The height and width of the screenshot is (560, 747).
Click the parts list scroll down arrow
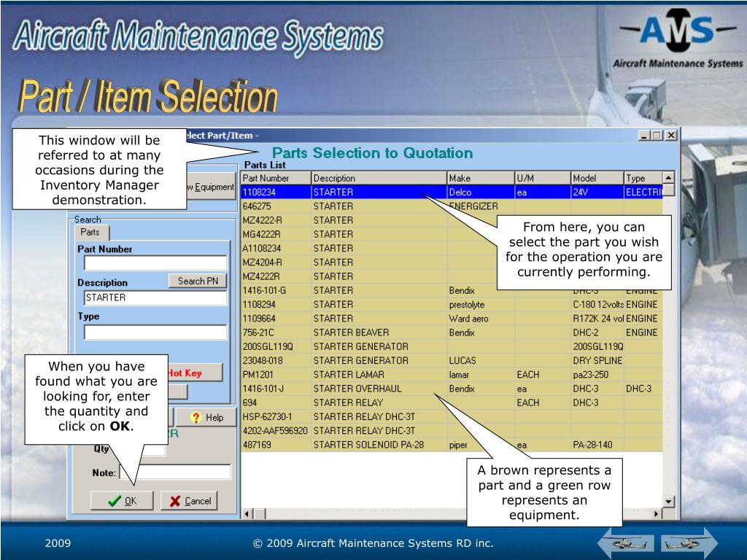click(x=668, y=502)
